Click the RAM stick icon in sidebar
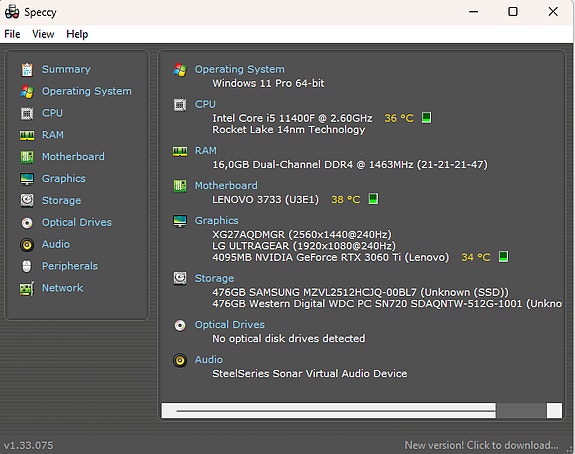 [x=27, y=135]
